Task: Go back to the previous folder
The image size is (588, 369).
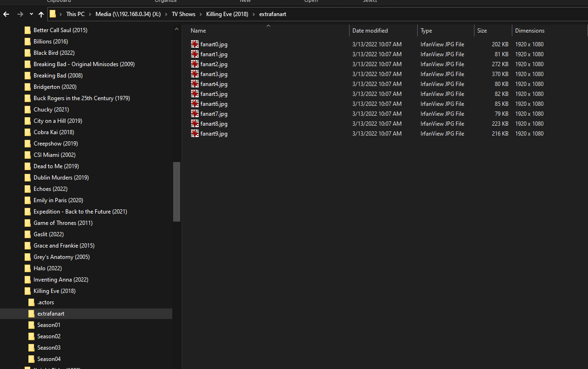Action: coord(6,14)
